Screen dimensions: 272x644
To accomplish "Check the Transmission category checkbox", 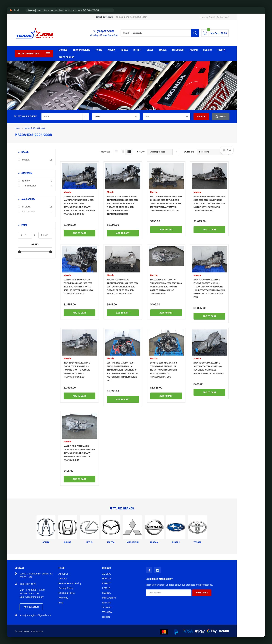I will click(x=19, y=185).
